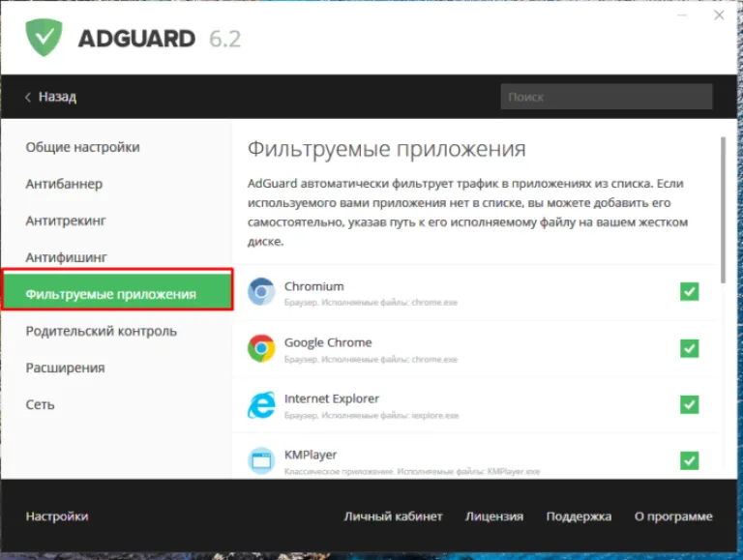Open the Антифишинг section
Screen dimensions: 743x560
67,257
